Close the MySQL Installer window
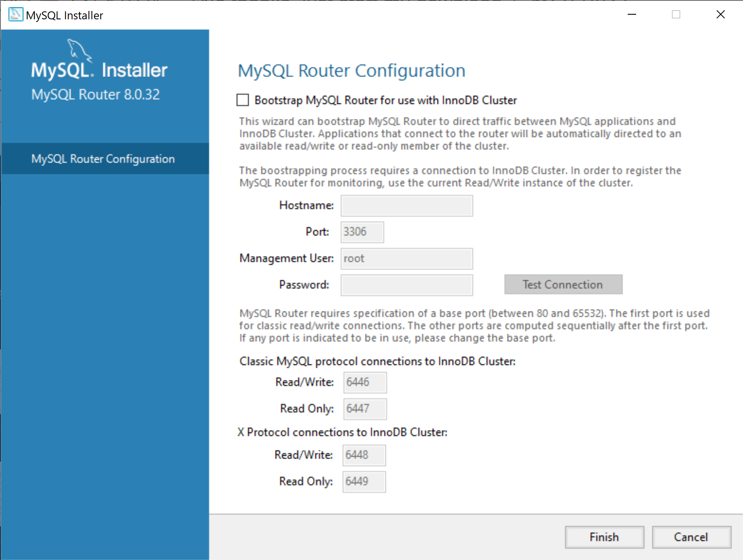The height and width of the screenshot is (560, 743). (x=720, y=14)
